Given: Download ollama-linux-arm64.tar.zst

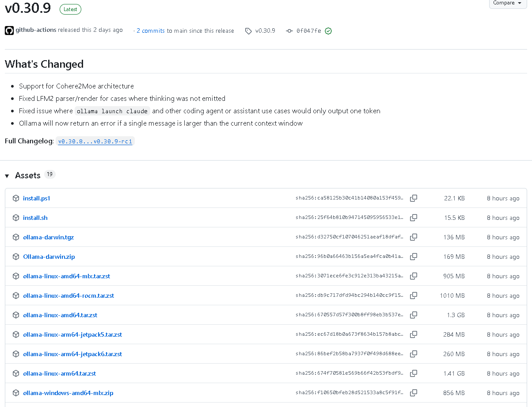Looking at the screenshot, I should [60, 373].
